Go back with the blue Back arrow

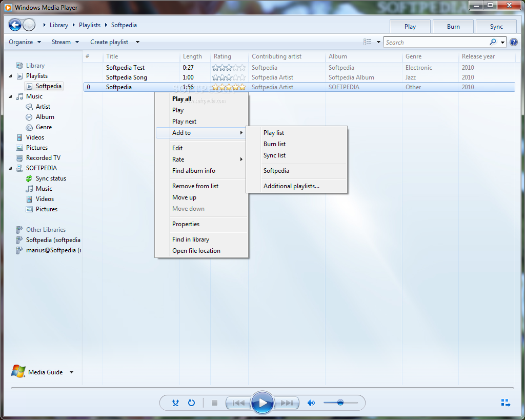point(15,25)
